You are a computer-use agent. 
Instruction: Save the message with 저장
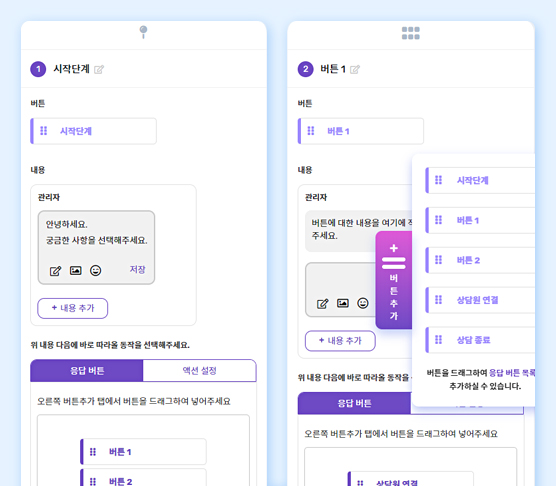click(137, 269)
